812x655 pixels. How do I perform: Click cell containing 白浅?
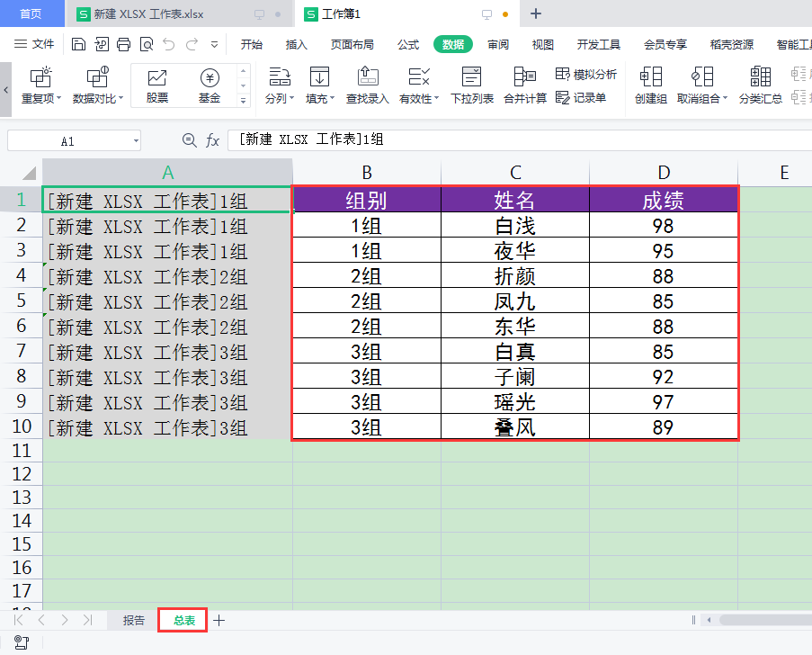tap(515, 226)
